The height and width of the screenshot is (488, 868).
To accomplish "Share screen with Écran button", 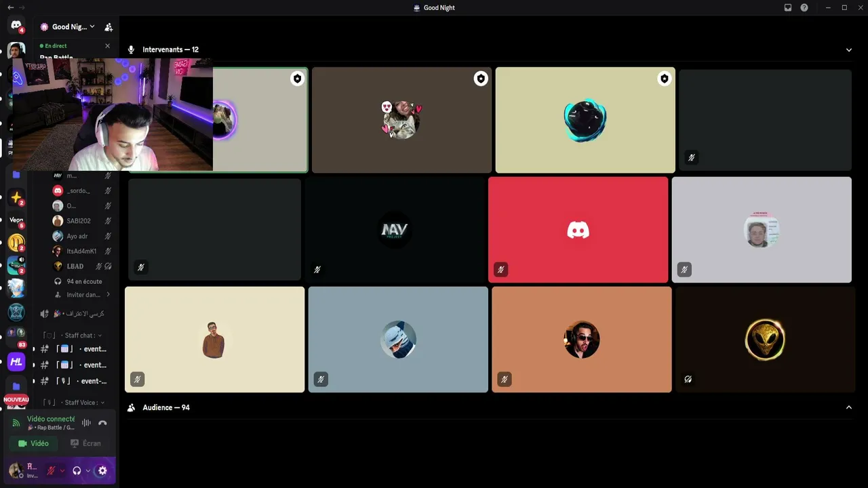I will (x=85, y=443).
